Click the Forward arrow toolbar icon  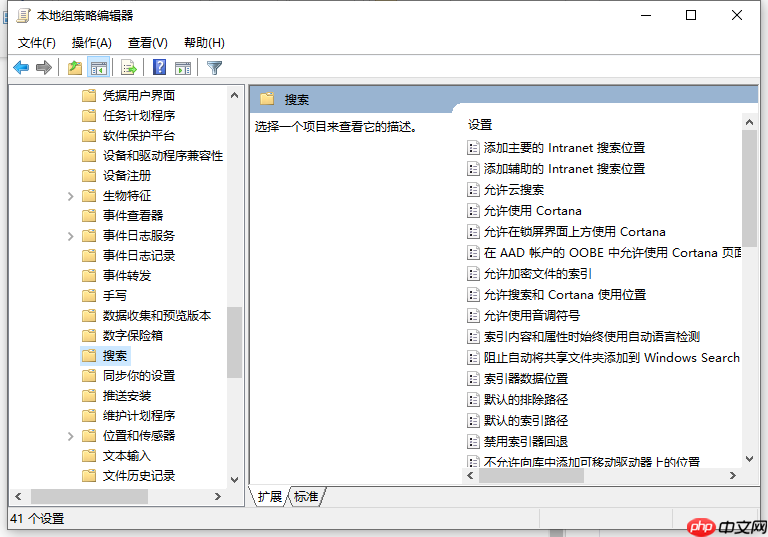pos(44,67)
